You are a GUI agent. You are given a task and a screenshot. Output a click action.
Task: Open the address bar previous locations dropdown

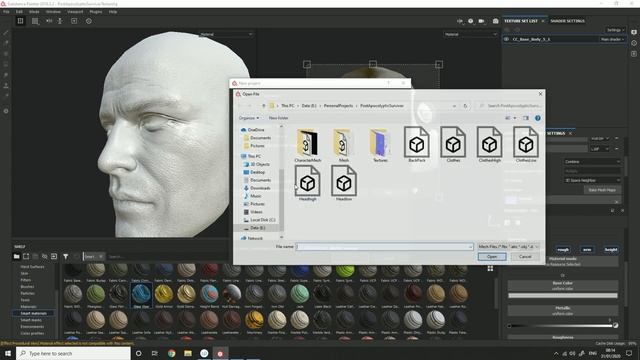click(454, 106)
